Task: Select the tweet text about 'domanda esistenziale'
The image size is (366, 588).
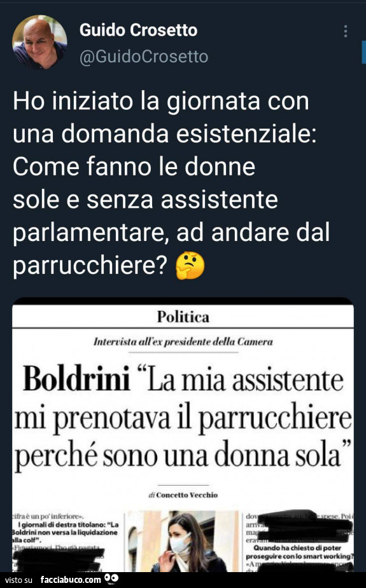Action: (x=171, y=183)
